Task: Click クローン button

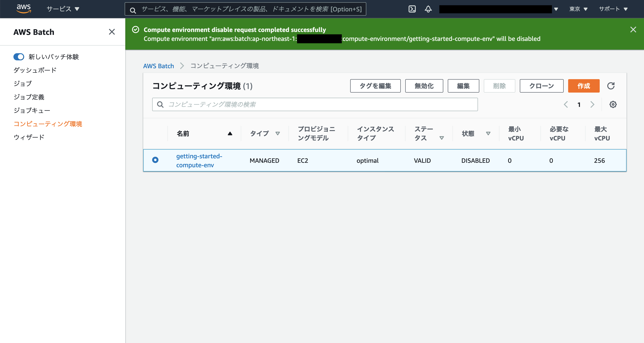Action: [x=542, y=86]
